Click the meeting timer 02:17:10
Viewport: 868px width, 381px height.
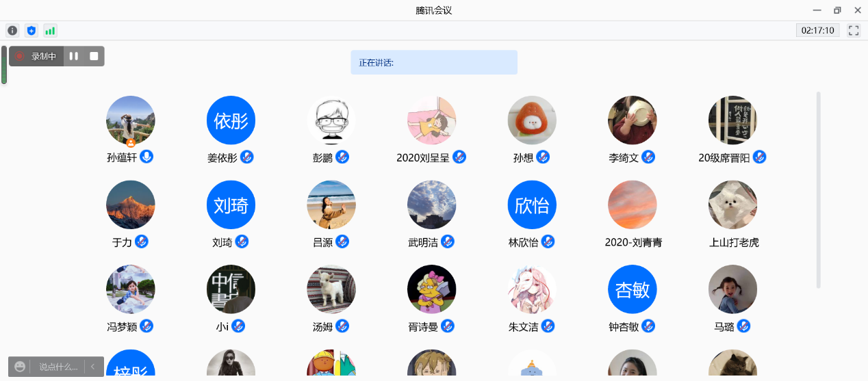[x=817, y=31]
